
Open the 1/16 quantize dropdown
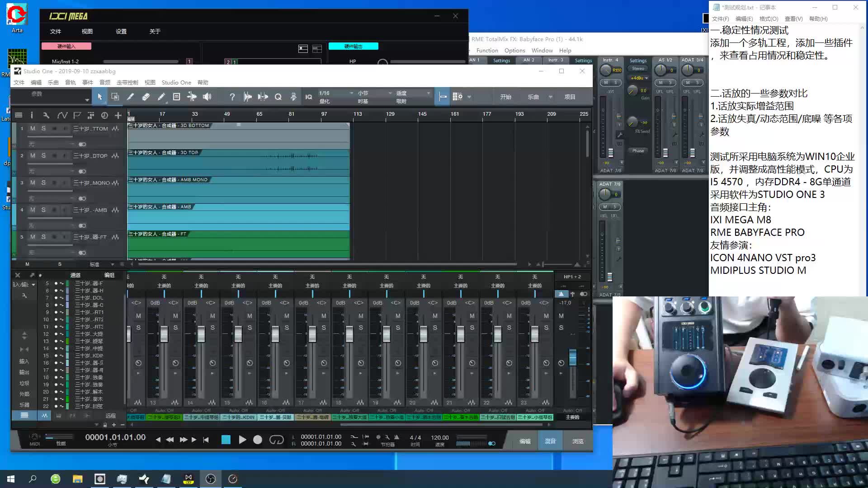tap(351, 93)
